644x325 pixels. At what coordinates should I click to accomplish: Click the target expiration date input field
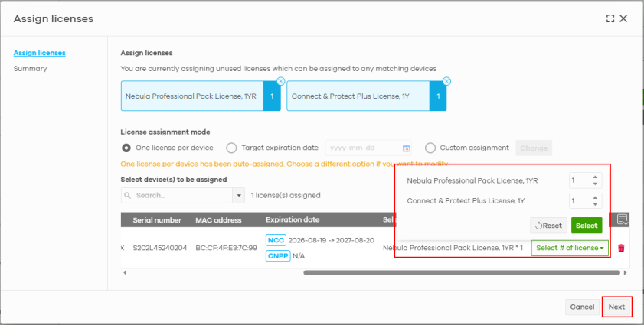point(368,148)
